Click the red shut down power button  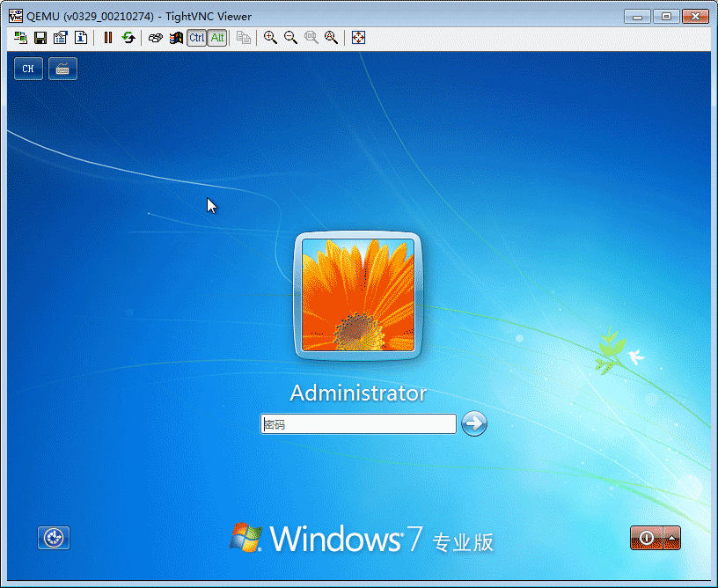(x=647, y=538)
